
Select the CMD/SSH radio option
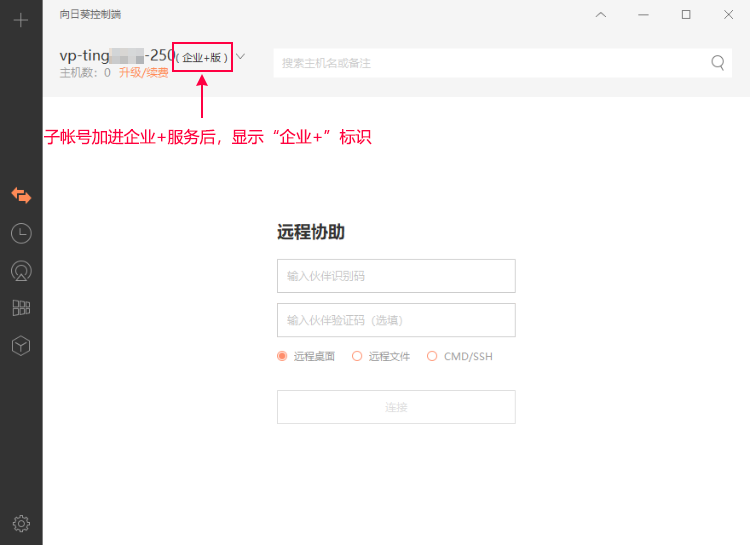pos(432,356)
